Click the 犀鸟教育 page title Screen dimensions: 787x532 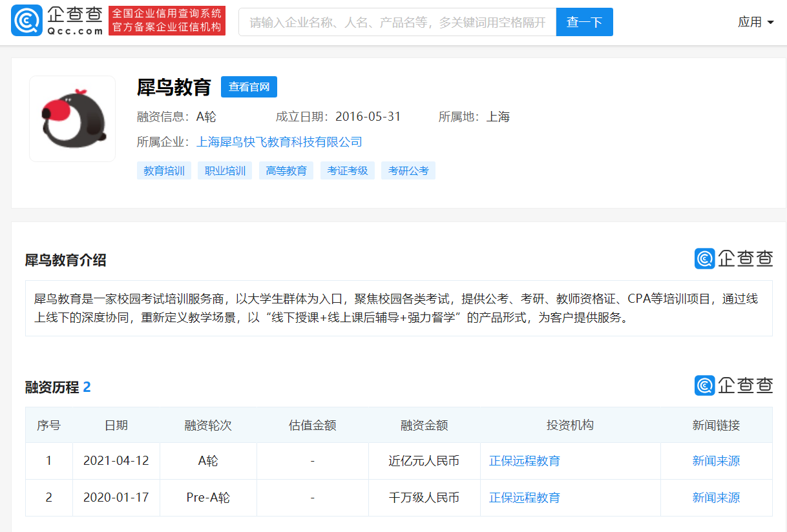[x=174, y=87]
